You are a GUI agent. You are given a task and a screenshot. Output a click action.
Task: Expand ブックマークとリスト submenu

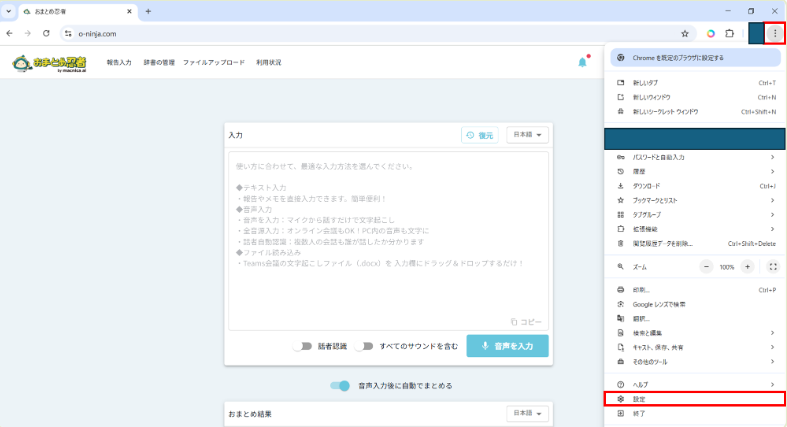[695, 200]
